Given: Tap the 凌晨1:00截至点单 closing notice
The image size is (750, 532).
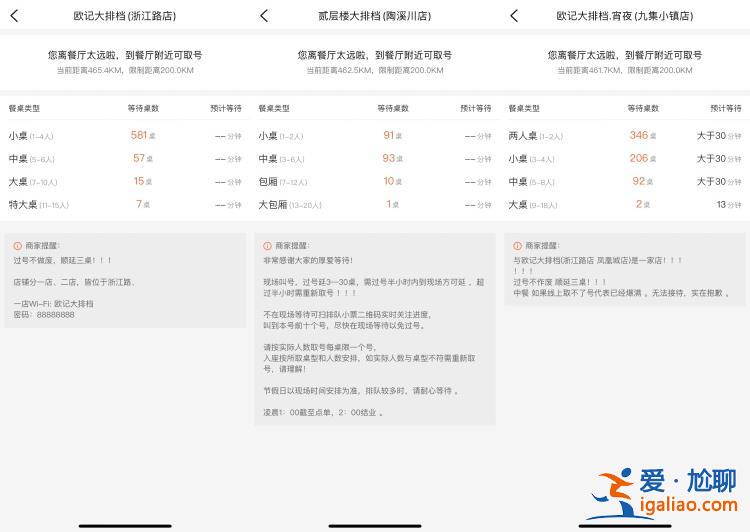Looking at the screenshot, I should pyautogui.click(x=323, y=412).
